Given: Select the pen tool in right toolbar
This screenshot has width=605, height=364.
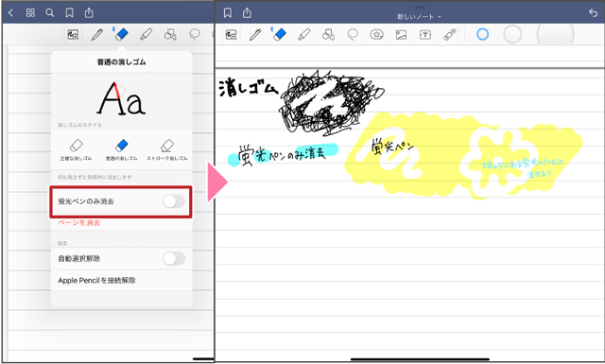Looking at the screenshot, I should coord(255,35).
